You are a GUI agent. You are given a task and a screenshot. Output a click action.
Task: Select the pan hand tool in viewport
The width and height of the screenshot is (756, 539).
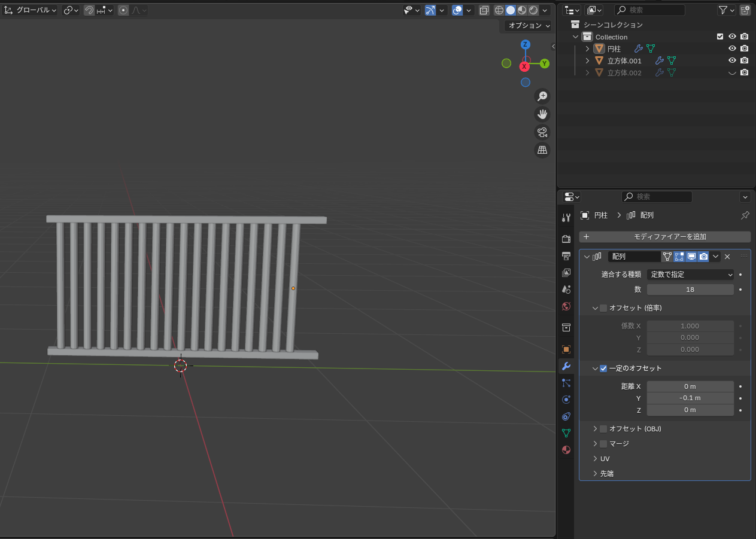click(542, 114)
